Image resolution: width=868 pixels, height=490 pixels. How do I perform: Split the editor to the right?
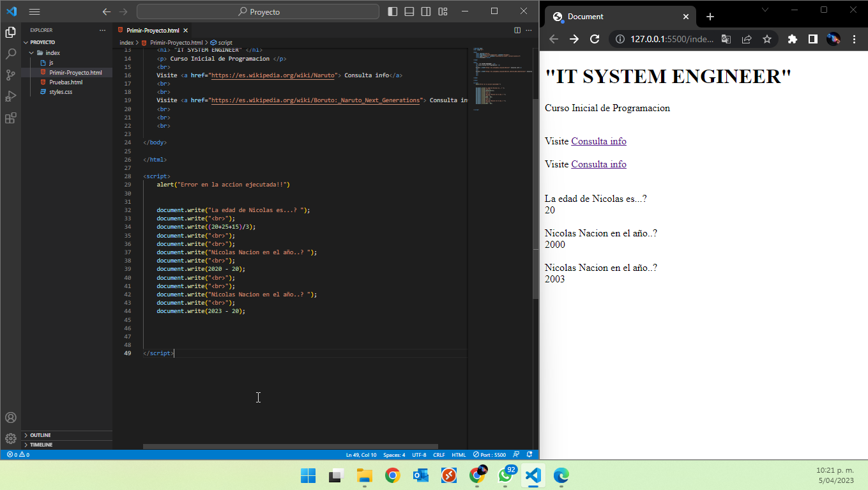click(x=517, y=30)
